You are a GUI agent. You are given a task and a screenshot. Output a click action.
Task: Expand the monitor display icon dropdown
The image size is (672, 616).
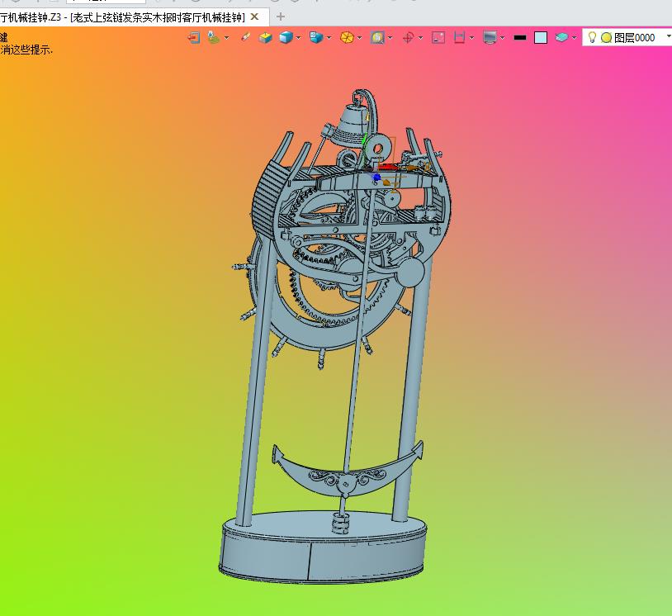[502, 38]
